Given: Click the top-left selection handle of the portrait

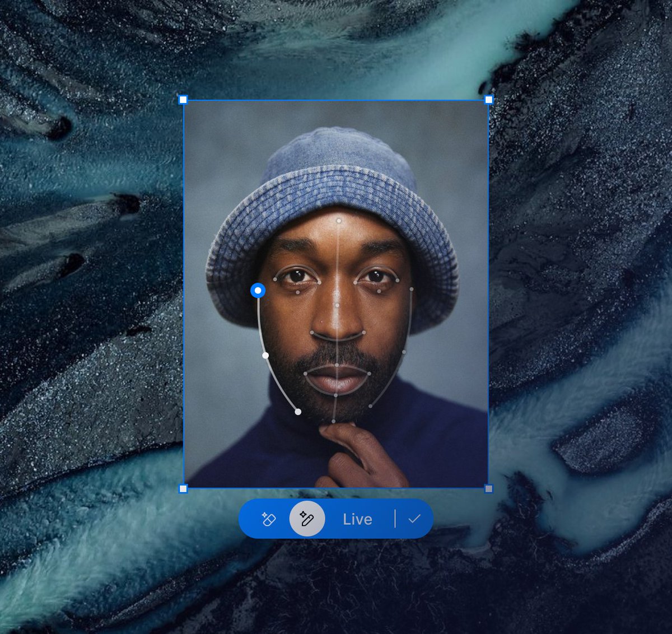Looking at the screenshot, I should [x=183, y=100].
